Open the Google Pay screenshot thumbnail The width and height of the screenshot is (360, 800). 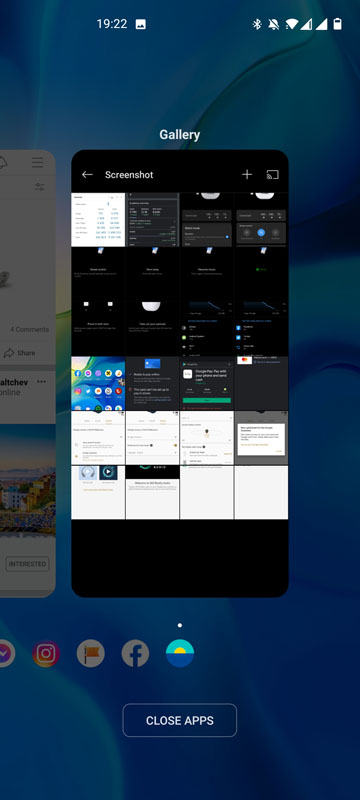coord(207,383)
